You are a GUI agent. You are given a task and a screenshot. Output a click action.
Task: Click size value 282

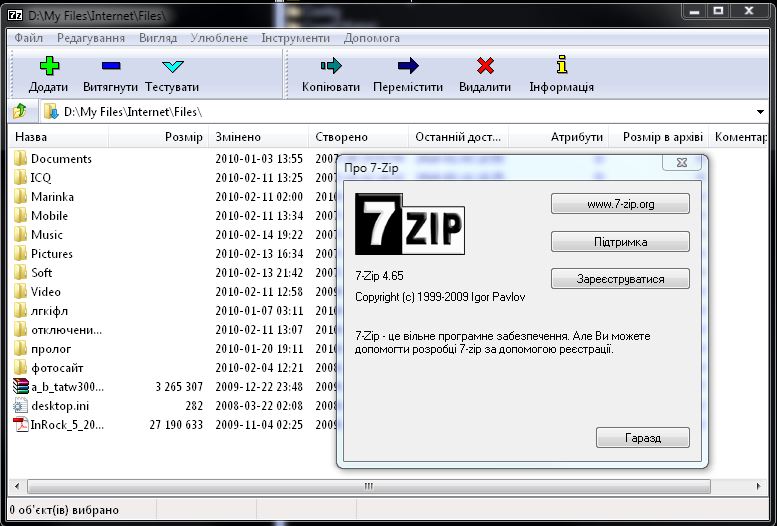(x=194, y=406)
